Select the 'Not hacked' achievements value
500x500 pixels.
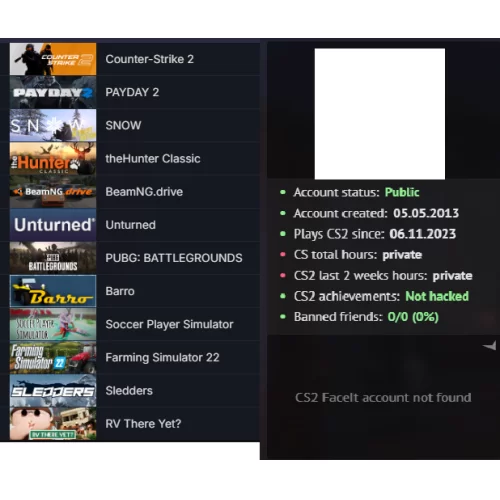(437, 296)
